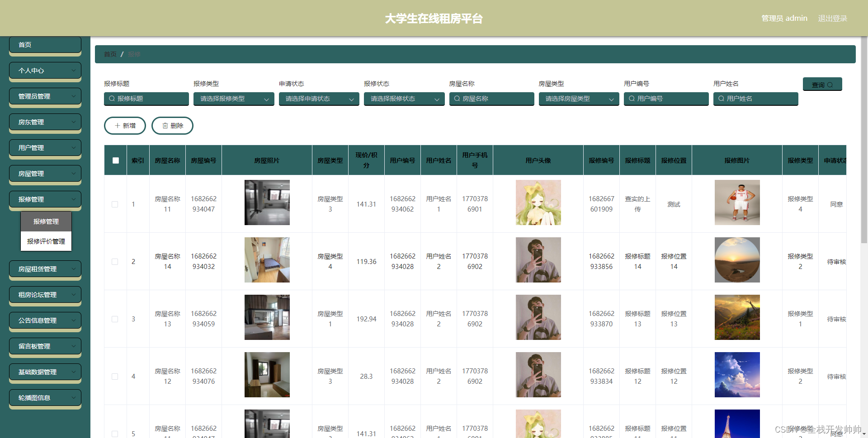This screenshot has width=868, height=438.
Task: Click inside the 房屋名称 input field
Action: 493,99
